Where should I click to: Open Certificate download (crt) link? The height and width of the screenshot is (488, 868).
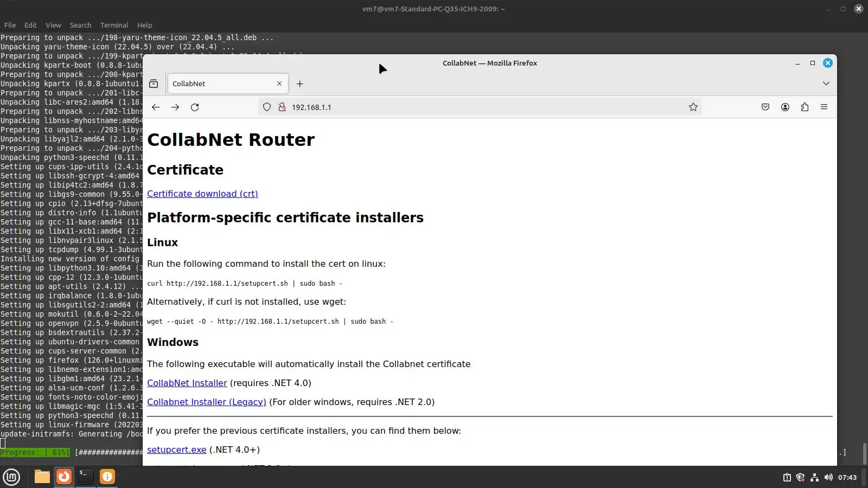(x=202, y=194)
